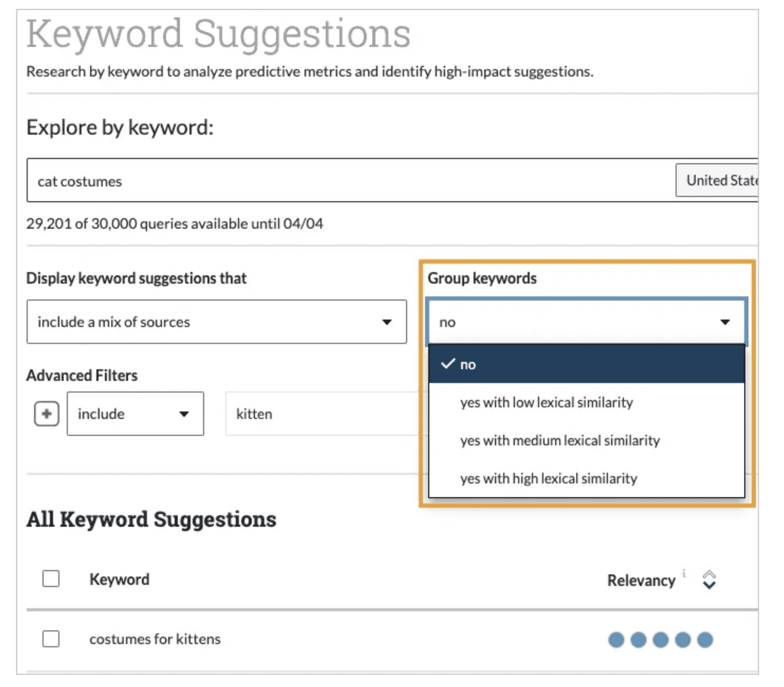The height and width of the screenshot is (687, 784).
Task: Sort results with the Relevancy sort arrows
Action: pos(709,580)
